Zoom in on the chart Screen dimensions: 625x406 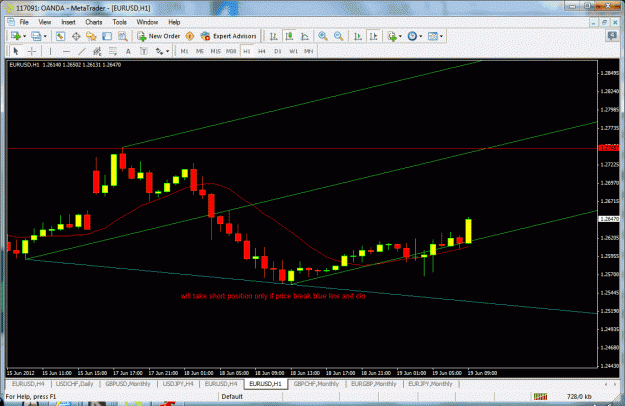point(323,36)
